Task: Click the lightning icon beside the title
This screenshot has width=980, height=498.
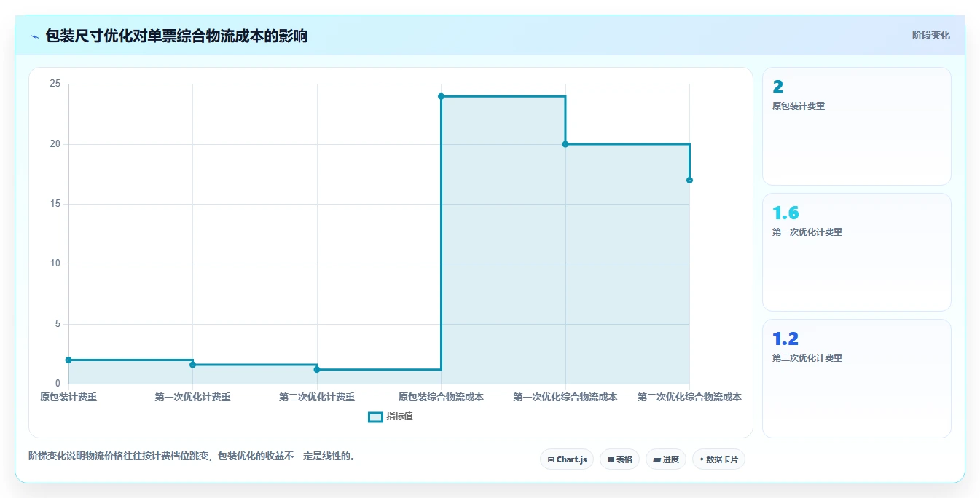Action: click(x=34, y=36)
